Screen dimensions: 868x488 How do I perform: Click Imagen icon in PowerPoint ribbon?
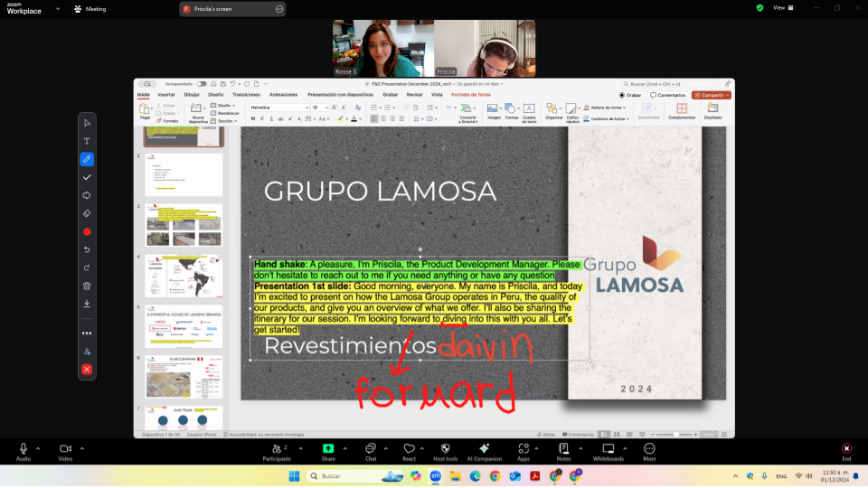coord(492,111)
